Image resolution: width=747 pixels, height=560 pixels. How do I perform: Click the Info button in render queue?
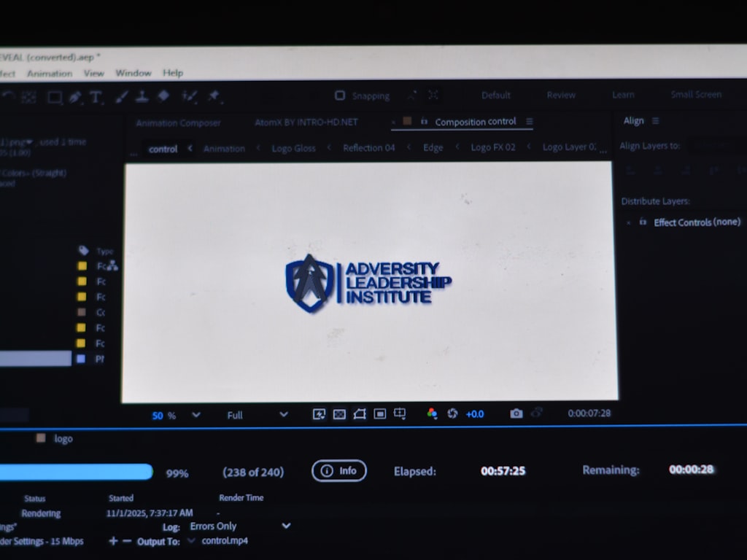(x=339, y=471)
